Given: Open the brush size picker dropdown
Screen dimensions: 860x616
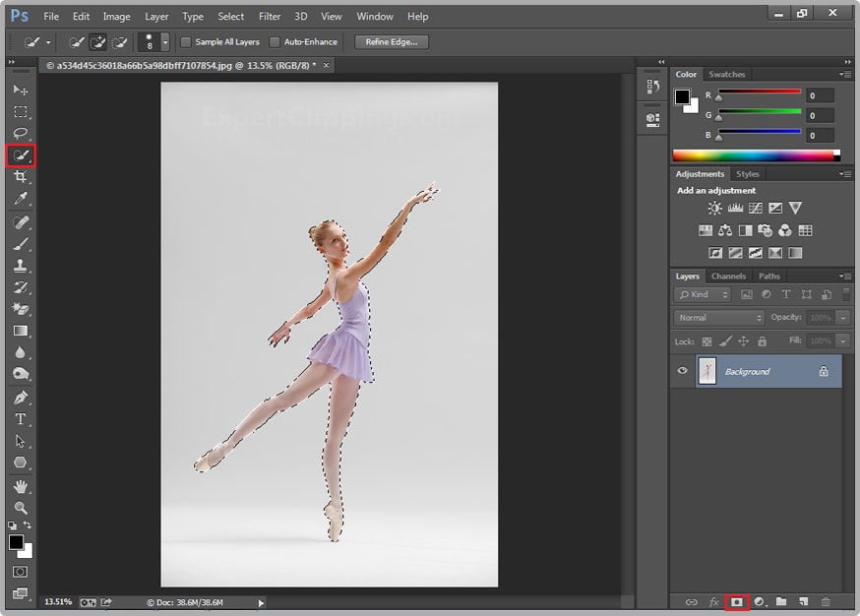Looking at the screenshot, I should pyautogui.click(x=164, y=42).
